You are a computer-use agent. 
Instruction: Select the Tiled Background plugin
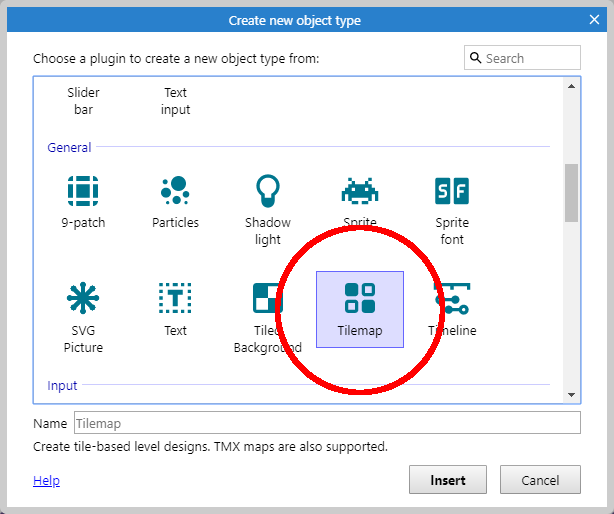click(x=267, y=299)
